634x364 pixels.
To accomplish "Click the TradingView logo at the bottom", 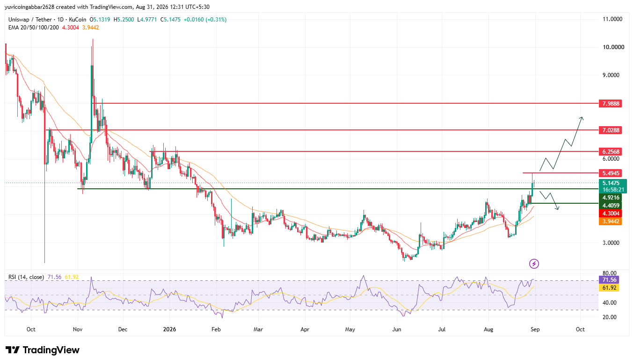I will (42, 350).
